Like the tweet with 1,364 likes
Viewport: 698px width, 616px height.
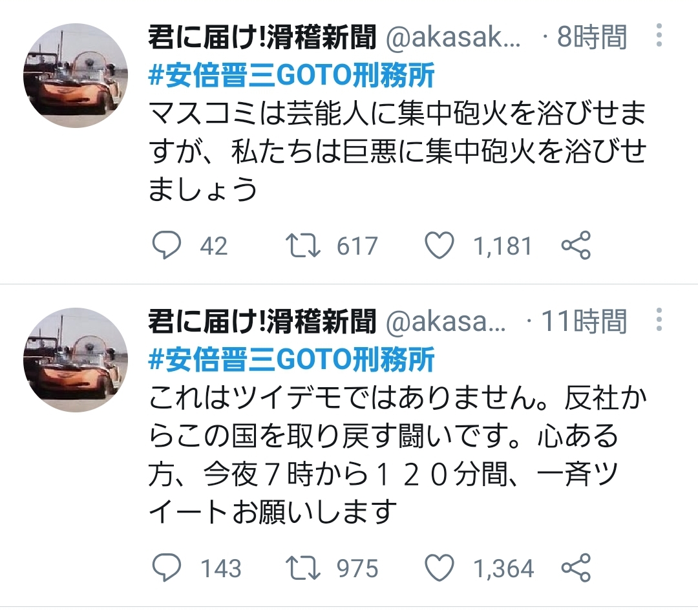click(x=440, y=568)
